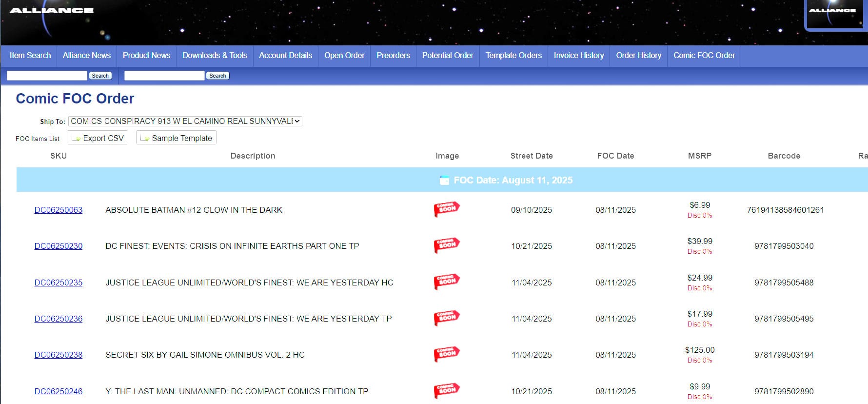Go to Invoice History page

point(578,56)
